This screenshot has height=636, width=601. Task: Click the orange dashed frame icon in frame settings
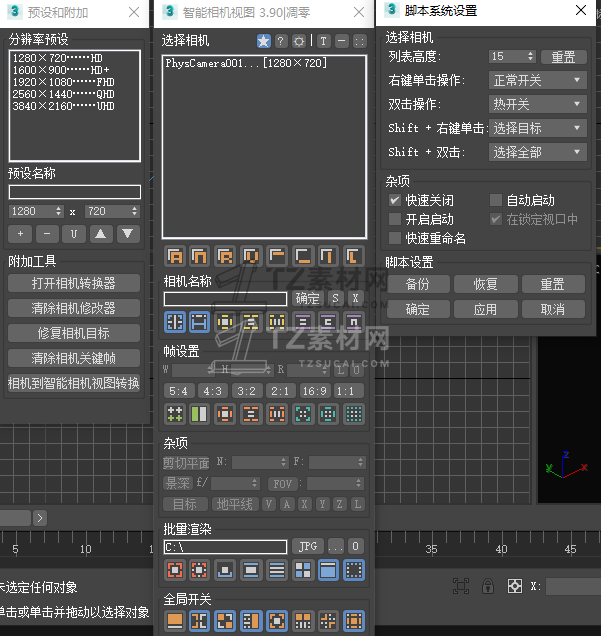pyautogui.click(x=225, y=414)
